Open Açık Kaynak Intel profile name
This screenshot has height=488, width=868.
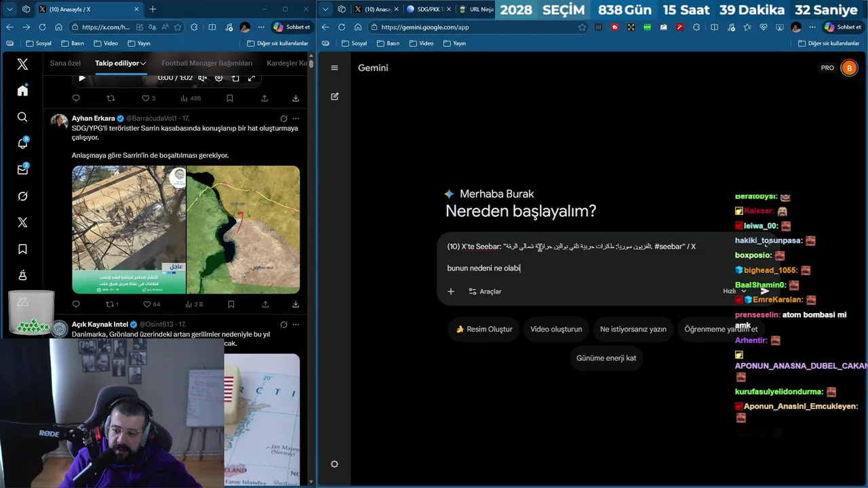pyautogui.click(x=100, y=325)
